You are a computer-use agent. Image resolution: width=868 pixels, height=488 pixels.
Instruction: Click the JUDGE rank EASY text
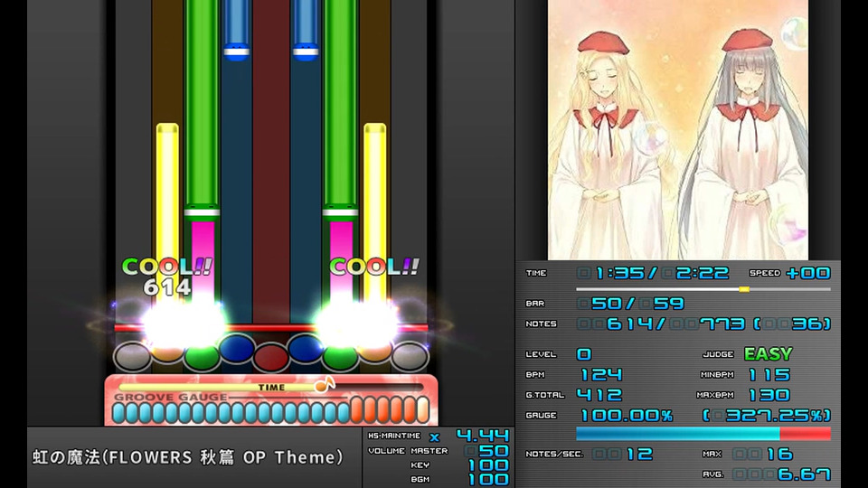tap(769, 353)
